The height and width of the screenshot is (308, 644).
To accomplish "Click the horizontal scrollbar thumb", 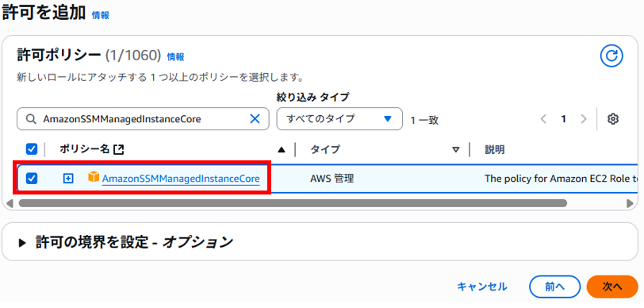I will click(293, 203).
